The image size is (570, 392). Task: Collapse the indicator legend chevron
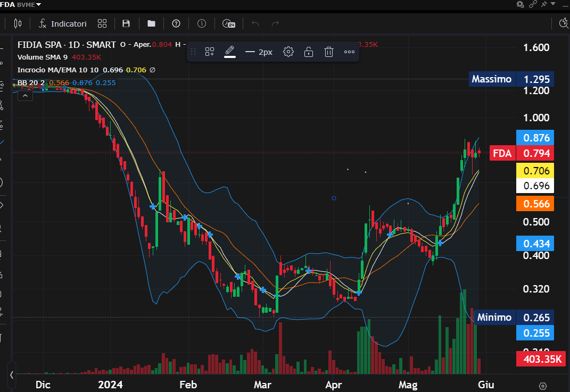pyautogui.click(x=24, y=95)
